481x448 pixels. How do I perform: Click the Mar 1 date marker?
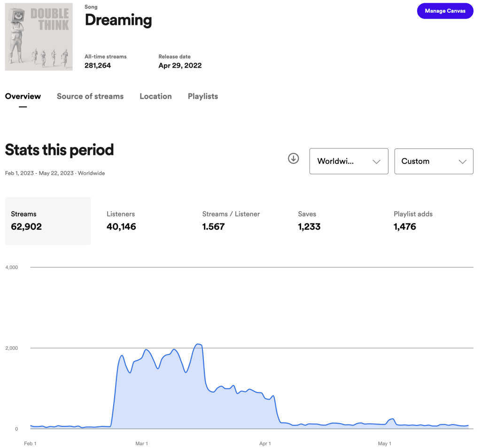pos(141,443)
